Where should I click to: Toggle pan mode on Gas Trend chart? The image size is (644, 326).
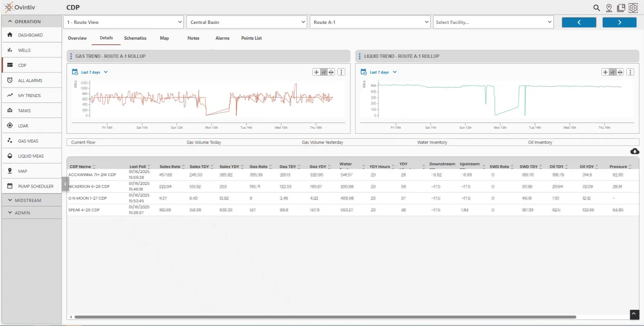coord(316,72)
